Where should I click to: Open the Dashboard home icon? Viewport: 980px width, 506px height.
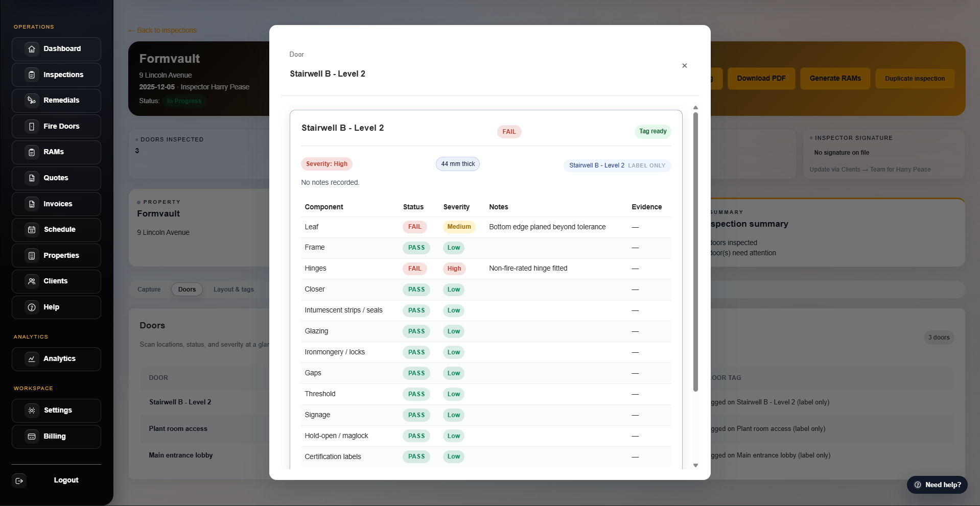(x=32, y=49)
